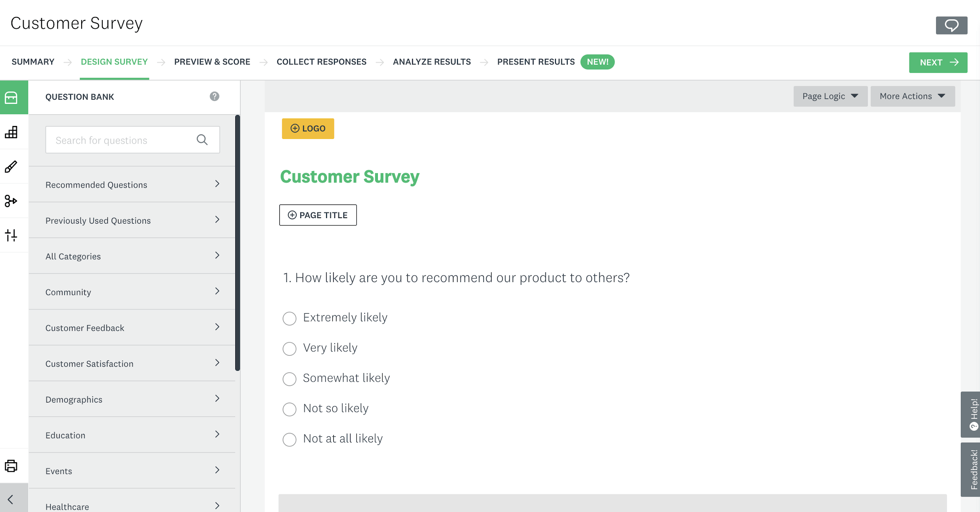
Task: Open the Help icon next to Question Bank
Action: pyautogui.click(x=214, y=96)
